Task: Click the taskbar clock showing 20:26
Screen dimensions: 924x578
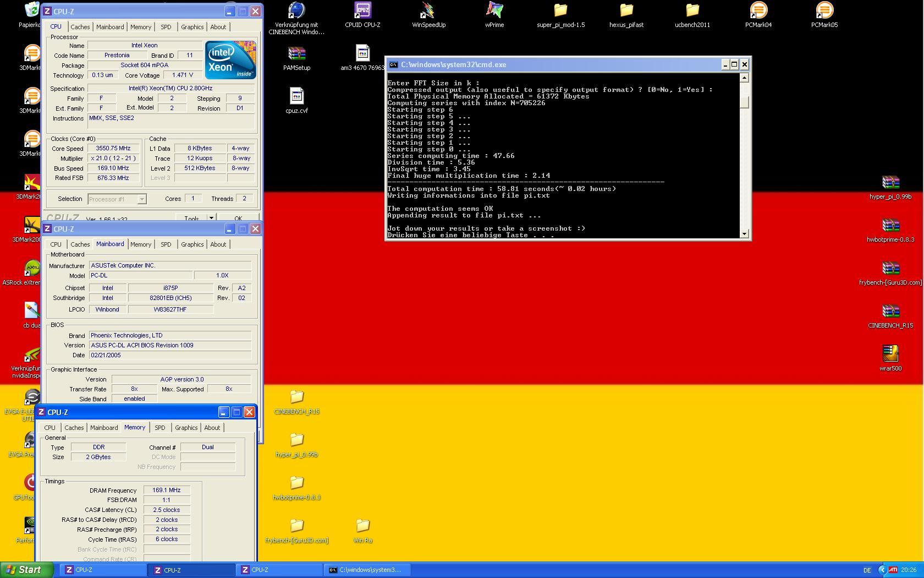Action: (909, 570)
